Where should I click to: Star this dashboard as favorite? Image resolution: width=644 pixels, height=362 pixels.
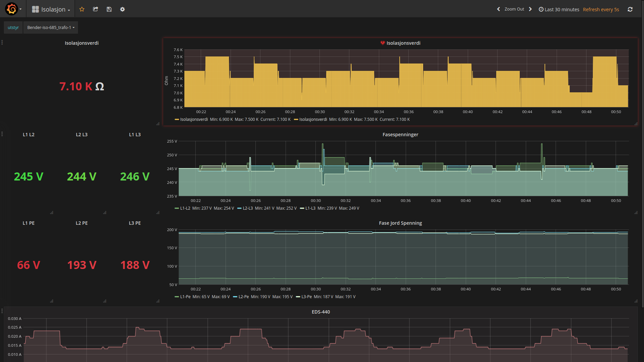pos(82,9)
